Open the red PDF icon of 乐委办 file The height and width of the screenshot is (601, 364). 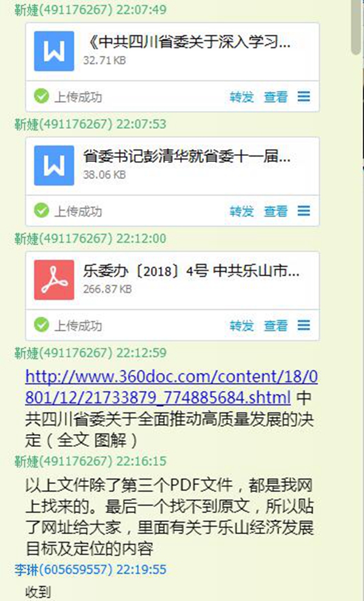point(54,280)
